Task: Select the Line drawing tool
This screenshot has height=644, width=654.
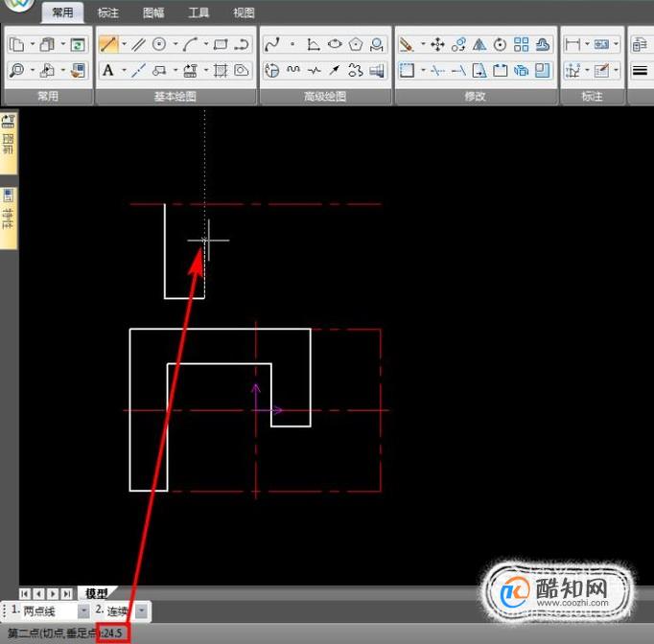Action: pyautogui.click(x=108, y=44)
